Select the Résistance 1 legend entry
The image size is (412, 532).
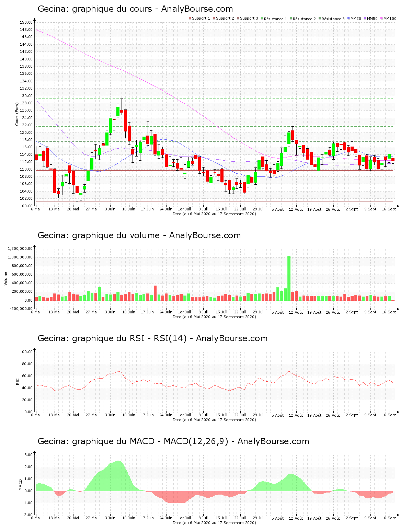tap(274, 19)
